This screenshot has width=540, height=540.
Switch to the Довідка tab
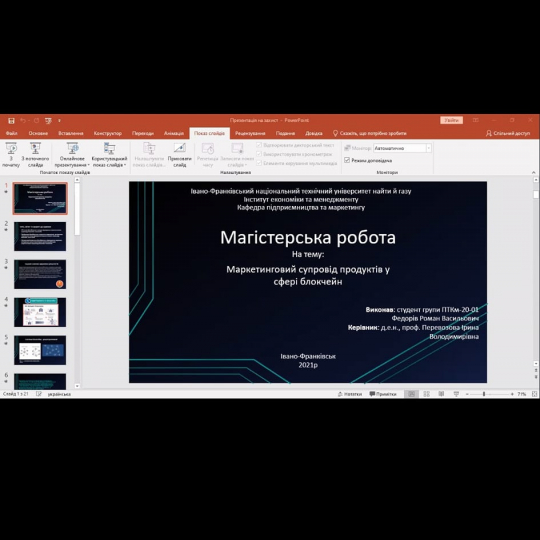[x=314, y=133]
